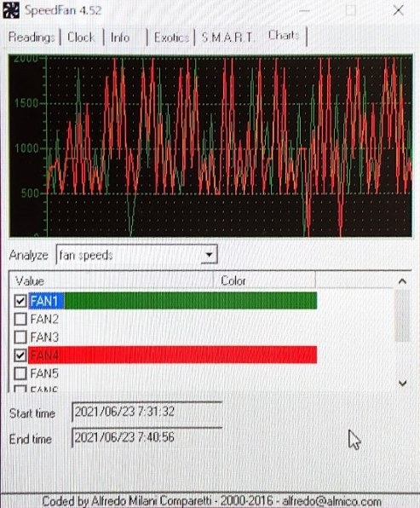Click the green FAN1 color bar
This screenshot has width=420, height=508.
point(191,301)
